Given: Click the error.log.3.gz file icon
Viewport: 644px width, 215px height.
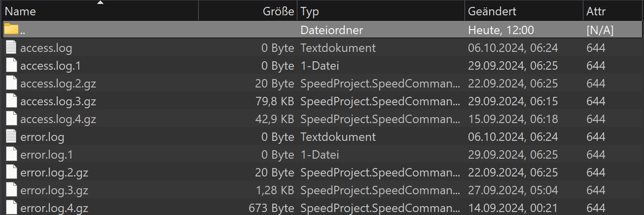Looking at the screenshot, I should point(11,190).
